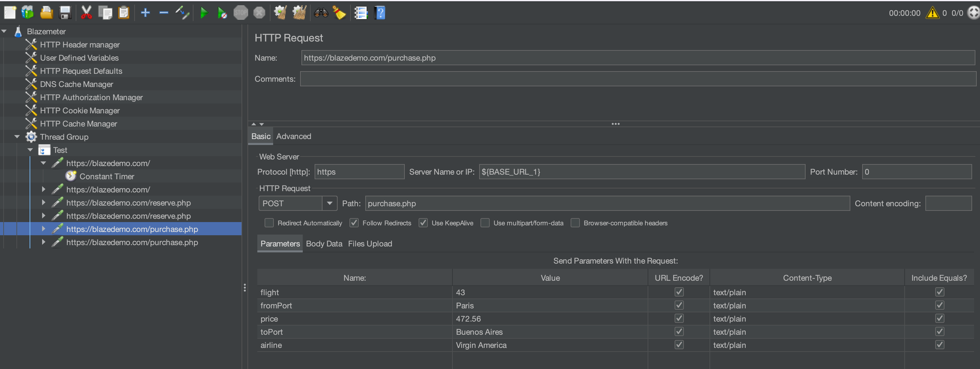980x369 pixels.
Task: Click the Save test plan icon
Action: (65, 13)
